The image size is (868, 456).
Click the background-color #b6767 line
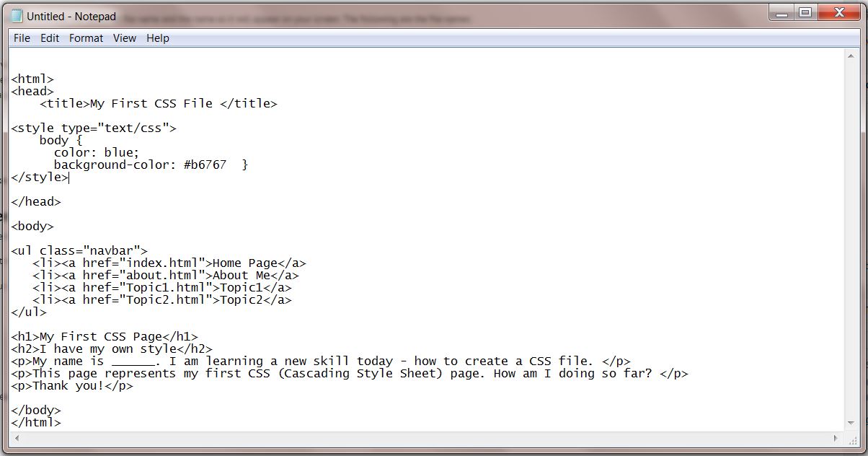point(151,165)
